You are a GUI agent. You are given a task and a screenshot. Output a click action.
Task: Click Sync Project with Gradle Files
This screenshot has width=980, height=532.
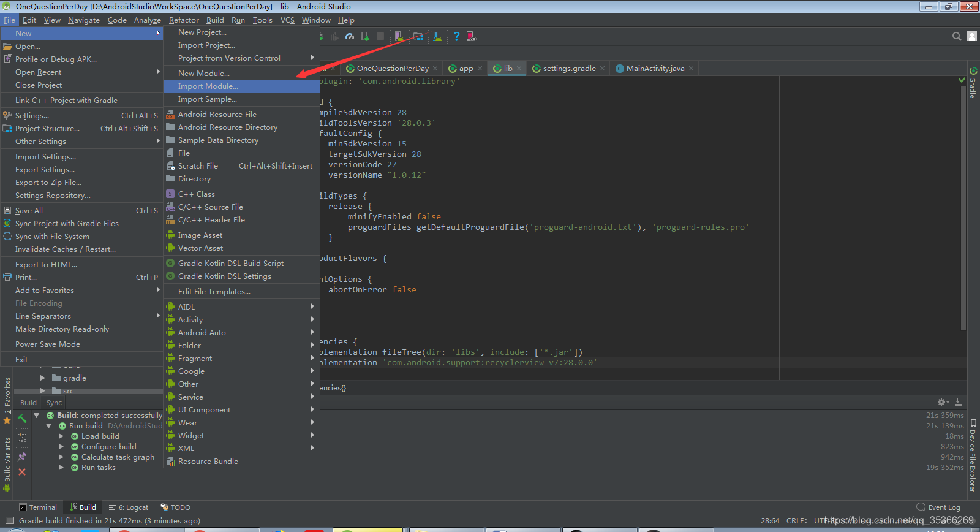click(81, 224)
